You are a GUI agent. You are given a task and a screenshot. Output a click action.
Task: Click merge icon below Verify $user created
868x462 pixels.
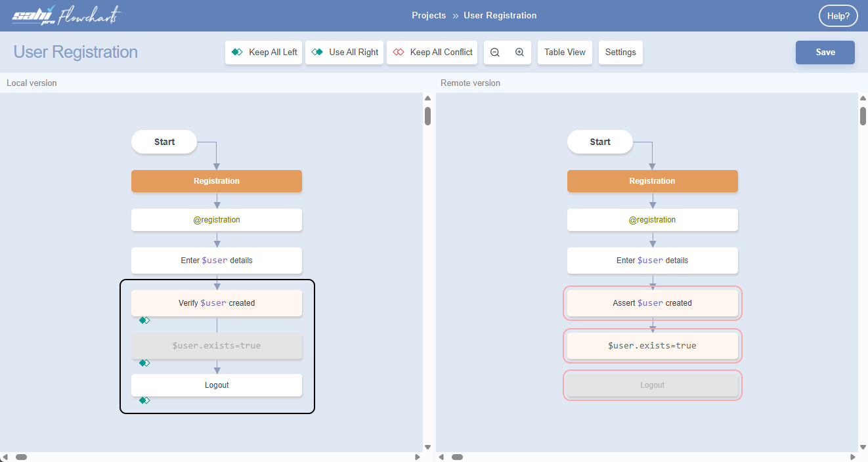(144, 320)
